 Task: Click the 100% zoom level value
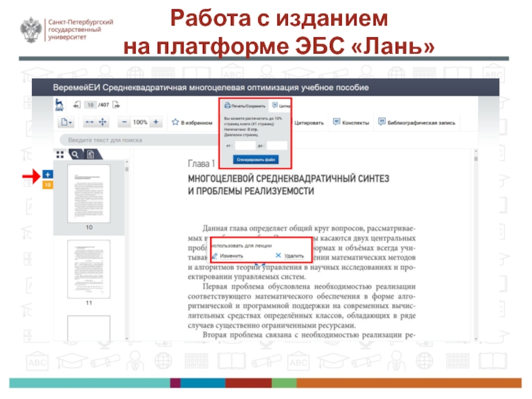point(140,122)
